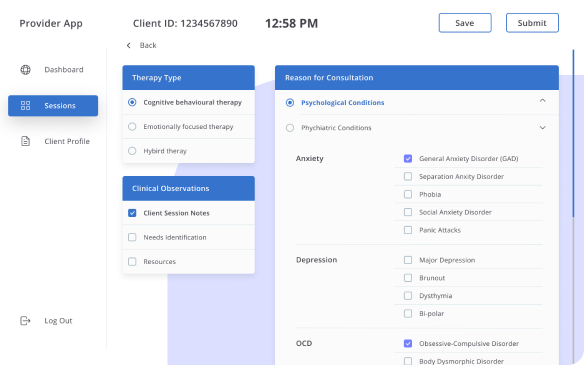Image resolution: width=584 pixels, height=365 pixels.
Task: Uncheck General Anxiety Disorder (GAD)
Action: click(x=408, y=159)
